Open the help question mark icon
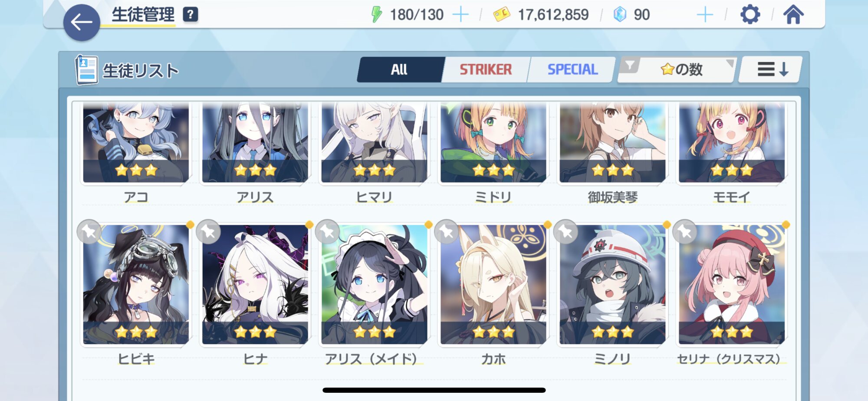 [190, 15]
